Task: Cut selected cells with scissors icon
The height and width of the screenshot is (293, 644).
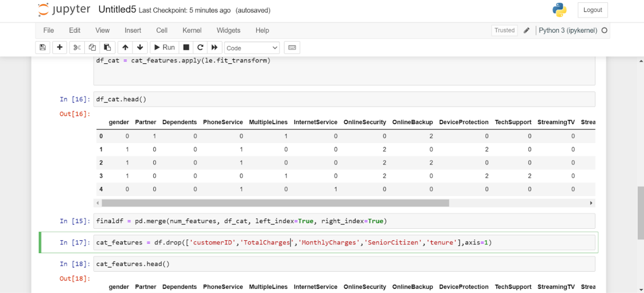Action: pyautogui.click(x=77, y=47)
